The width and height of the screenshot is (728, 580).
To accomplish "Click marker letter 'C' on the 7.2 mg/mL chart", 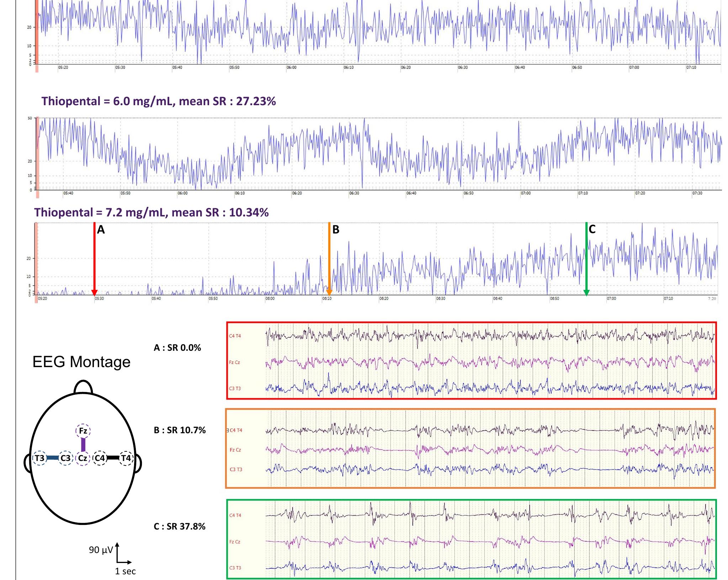I will pos(592,229).
